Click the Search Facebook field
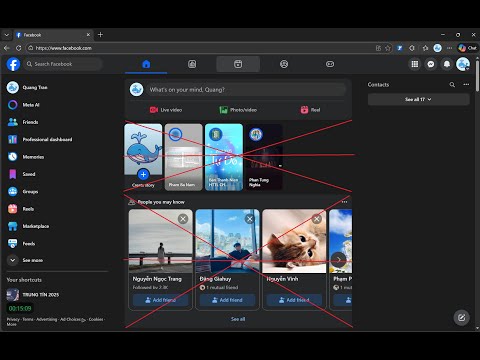480x360 pixels. (x=63, y=64)
